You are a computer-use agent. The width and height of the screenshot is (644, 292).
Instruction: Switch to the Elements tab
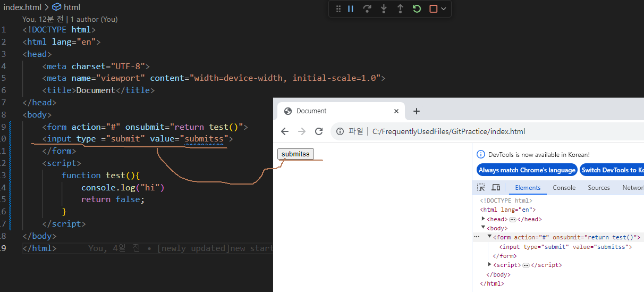528,188
